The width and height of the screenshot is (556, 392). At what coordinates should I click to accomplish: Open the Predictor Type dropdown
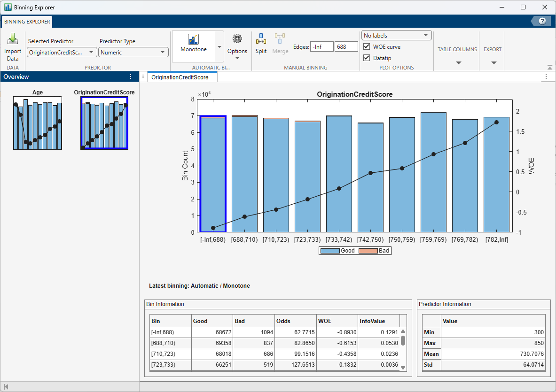click(133, 52)
